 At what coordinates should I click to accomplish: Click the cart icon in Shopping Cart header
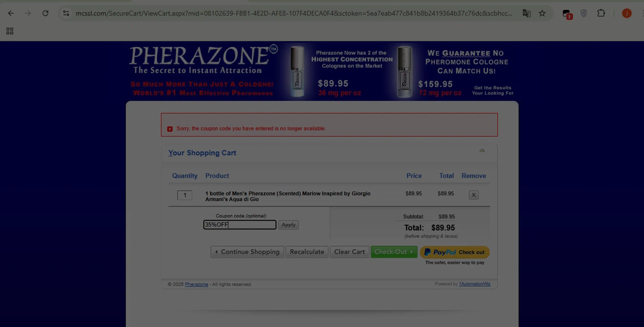[482, 151]
